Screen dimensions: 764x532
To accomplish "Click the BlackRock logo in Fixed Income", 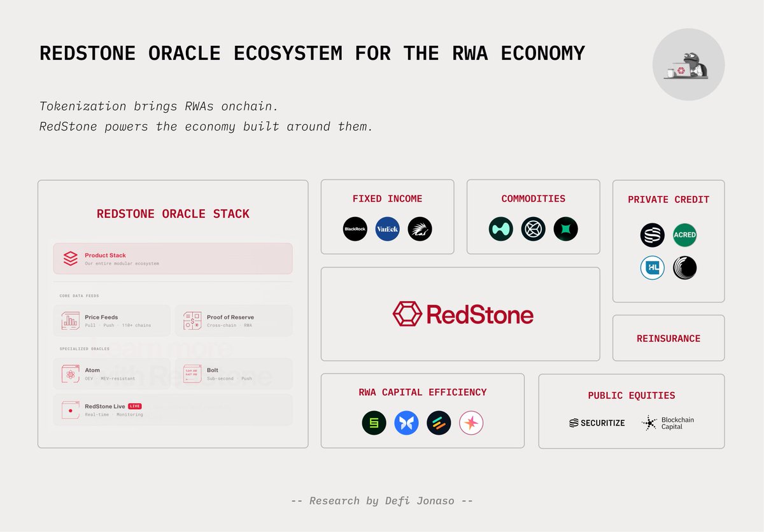I will [x=355, y=229].
